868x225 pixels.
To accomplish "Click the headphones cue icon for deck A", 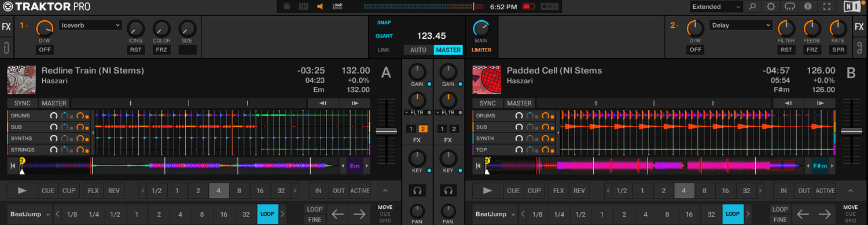I will 416,190.
